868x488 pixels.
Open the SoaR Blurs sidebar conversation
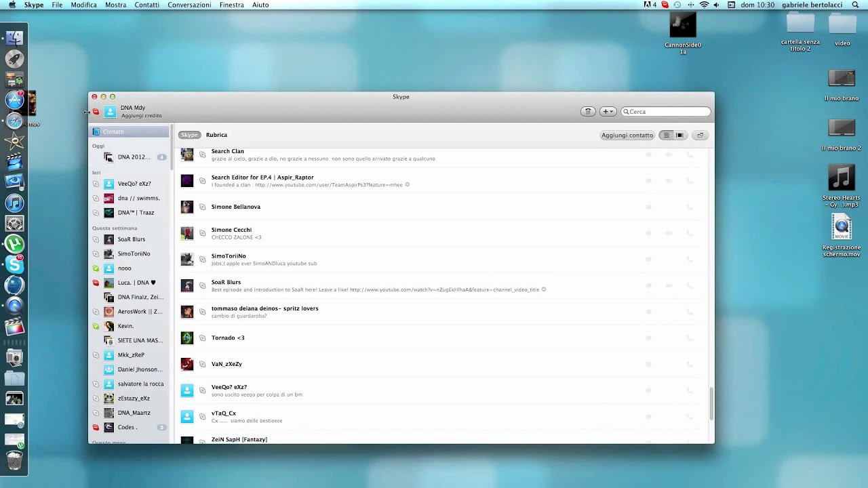coord(130,239)
